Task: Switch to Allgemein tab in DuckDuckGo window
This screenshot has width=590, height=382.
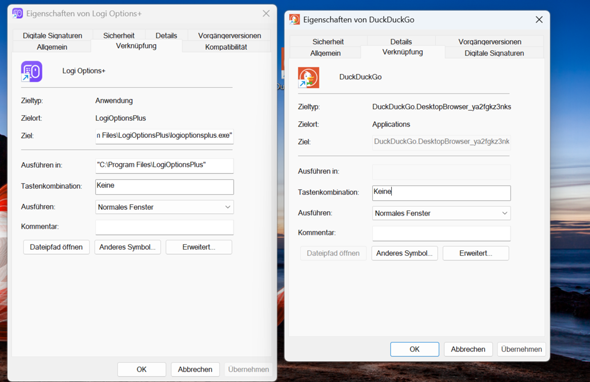Action: pos(325,53)
